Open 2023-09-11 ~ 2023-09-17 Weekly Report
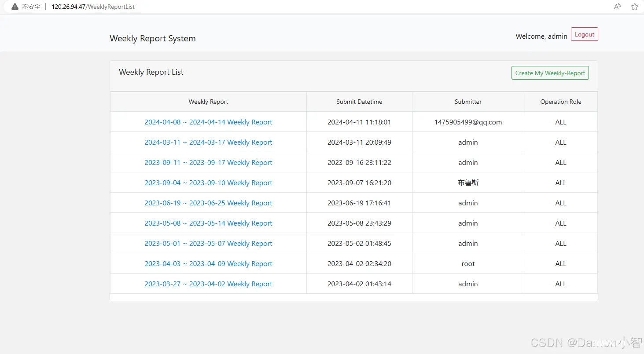 click(x=208, y=163)
